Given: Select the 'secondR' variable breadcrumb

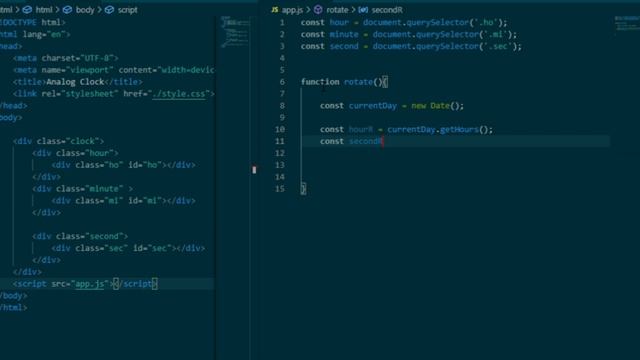Looking at the screenshot, I should point(387,10).
